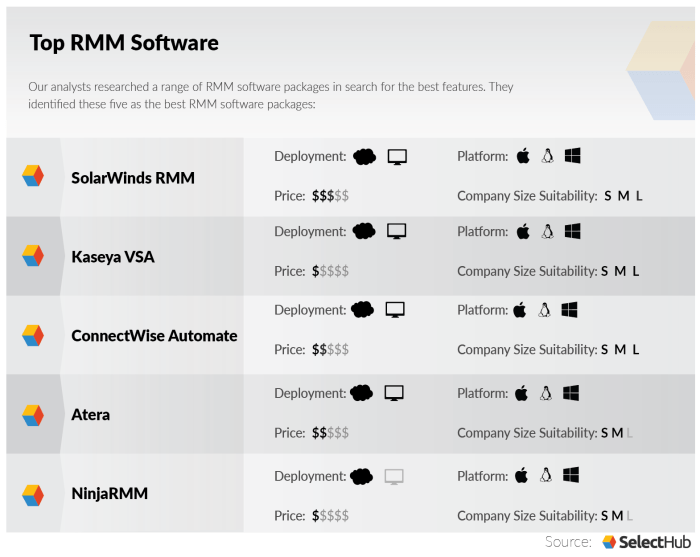Click the price rating for NinjaRMM

330,516
